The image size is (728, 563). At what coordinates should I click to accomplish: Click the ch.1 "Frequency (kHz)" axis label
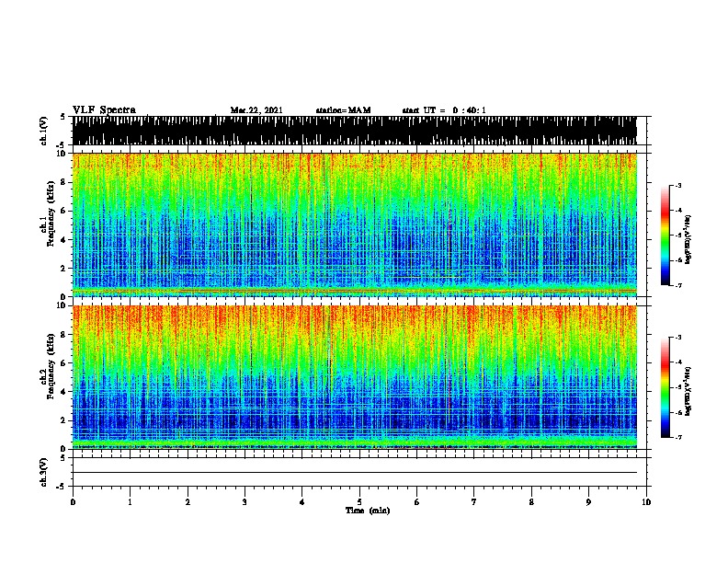51,213
